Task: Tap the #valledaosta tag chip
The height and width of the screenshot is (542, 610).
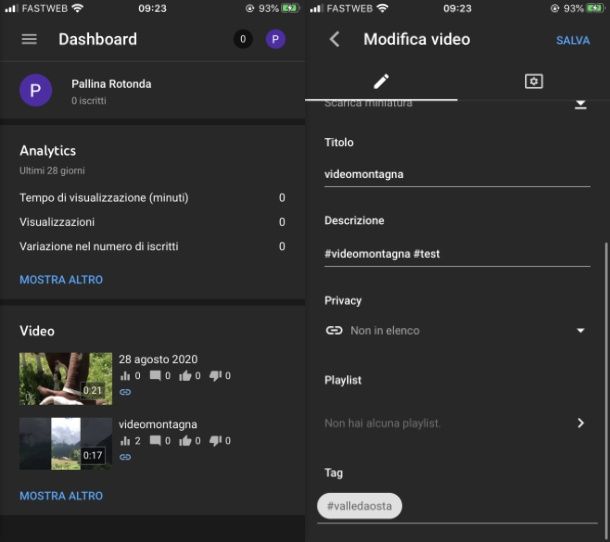Action: (x=359, y=506)
